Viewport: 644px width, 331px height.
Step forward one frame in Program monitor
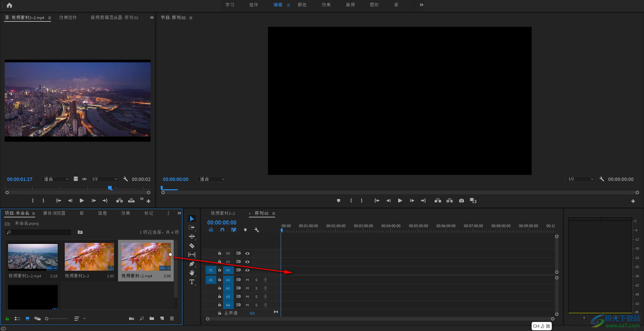tap(412, 201)
